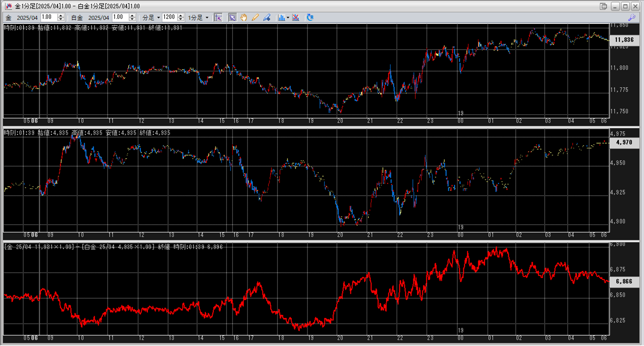Click the 6,866 spread price marker
This screenshot has width=644, height=346.
point(624,281)
